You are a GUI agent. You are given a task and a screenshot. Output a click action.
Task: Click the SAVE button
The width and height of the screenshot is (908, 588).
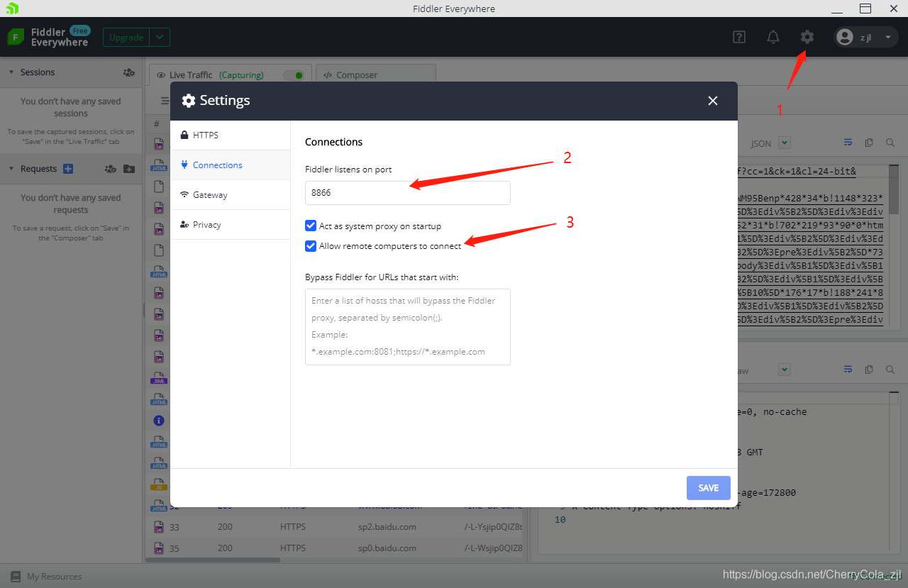click(x=708, y=488)
